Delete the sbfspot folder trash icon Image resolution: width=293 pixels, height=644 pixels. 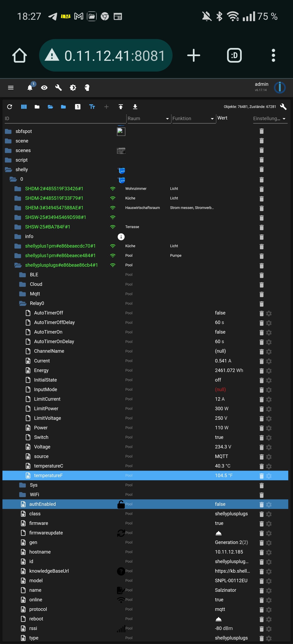click(x=261, y=131)
